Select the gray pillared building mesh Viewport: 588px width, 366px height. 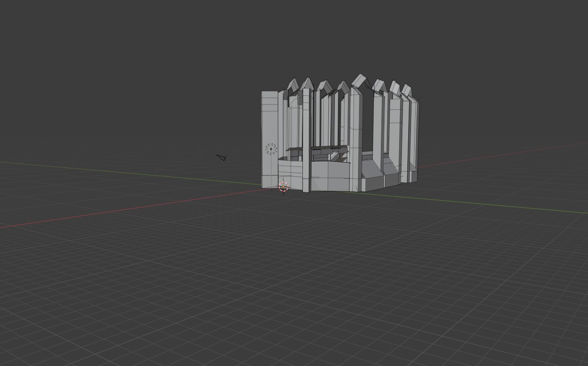point(340,134)
